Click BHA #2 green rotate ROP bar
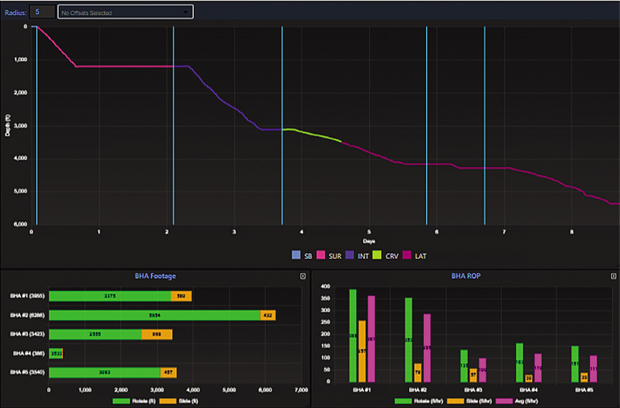The width and height of the screenshot is (620, 408). point(408,339)
